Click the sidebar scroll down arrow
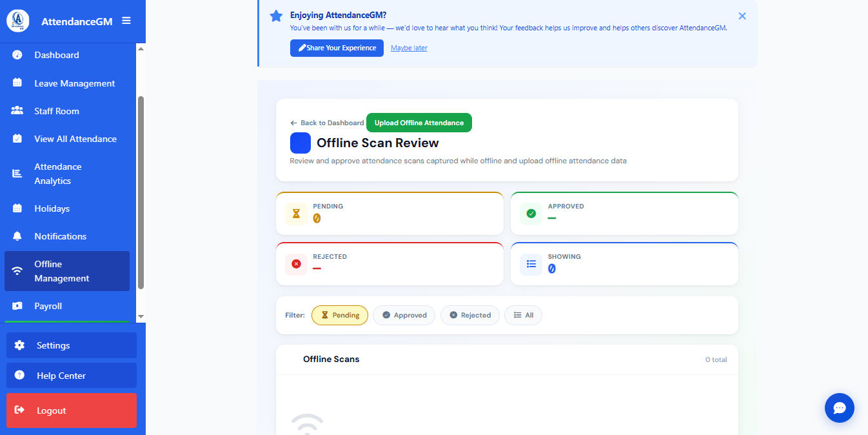 [141, 317]
